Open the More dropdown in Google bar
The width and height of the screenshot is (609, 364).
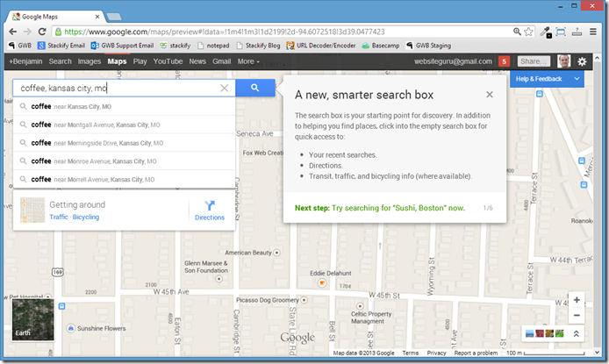248,61
